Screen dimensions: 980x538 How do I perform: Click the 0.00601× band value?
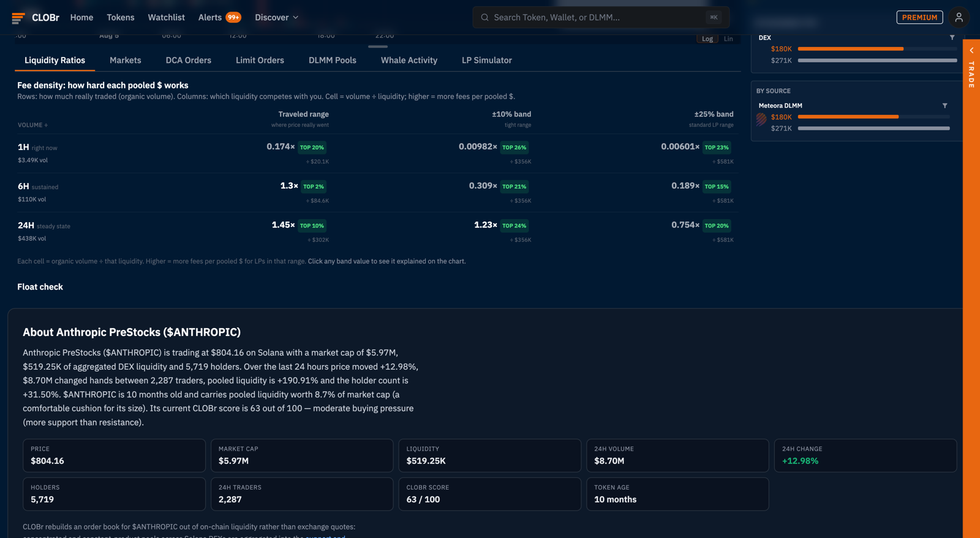(x=680, y=147)
